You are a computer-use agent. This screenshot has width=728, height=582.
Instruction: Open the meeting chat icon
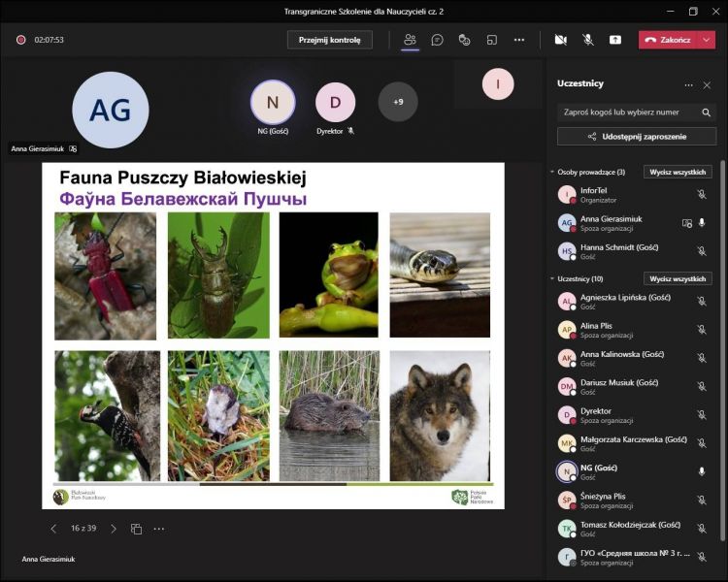(437, 40)
